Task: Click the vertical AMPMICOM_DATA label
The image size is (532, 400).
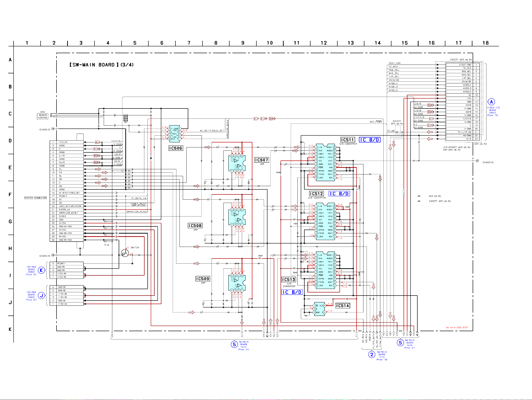Action: coord(227,129)
